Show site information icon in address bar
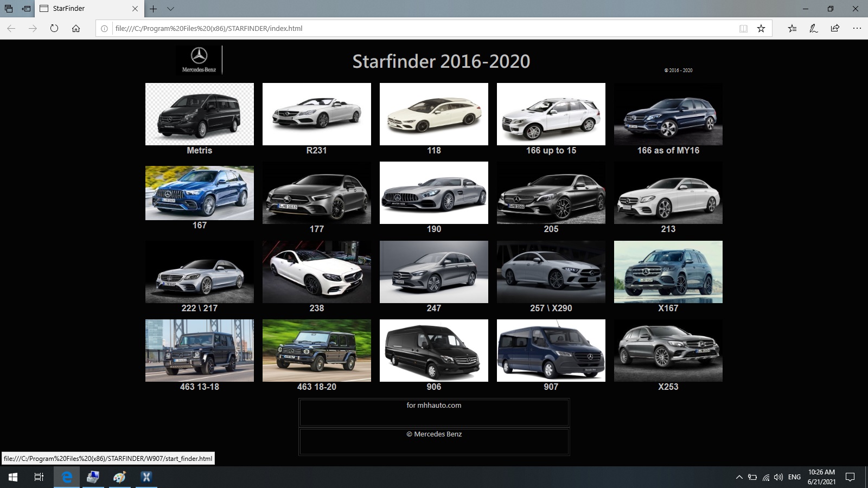Screen dimensions: 868x488 tap(104, 28)
